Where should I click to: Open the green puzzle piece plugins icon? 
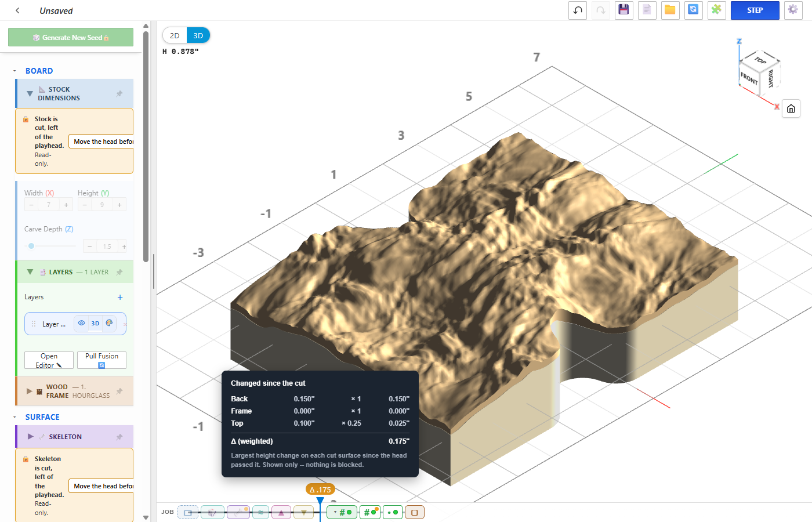tap(716, 10)
